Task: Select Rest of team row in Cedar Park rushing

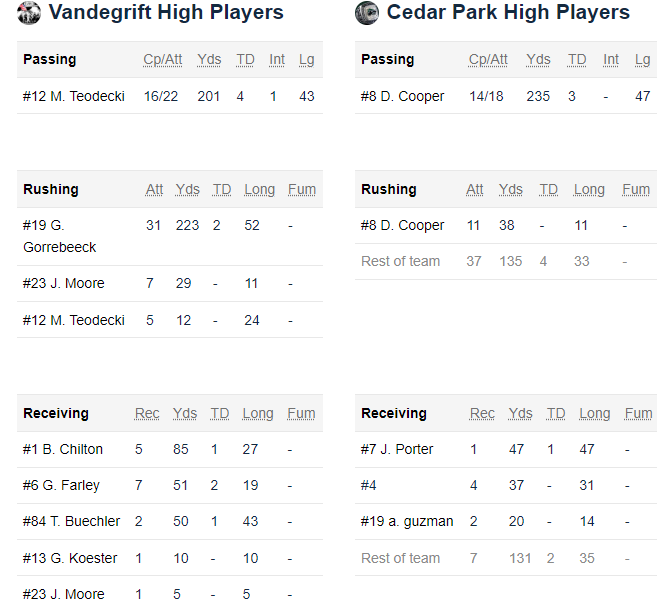Action: (x=506, y=261)
